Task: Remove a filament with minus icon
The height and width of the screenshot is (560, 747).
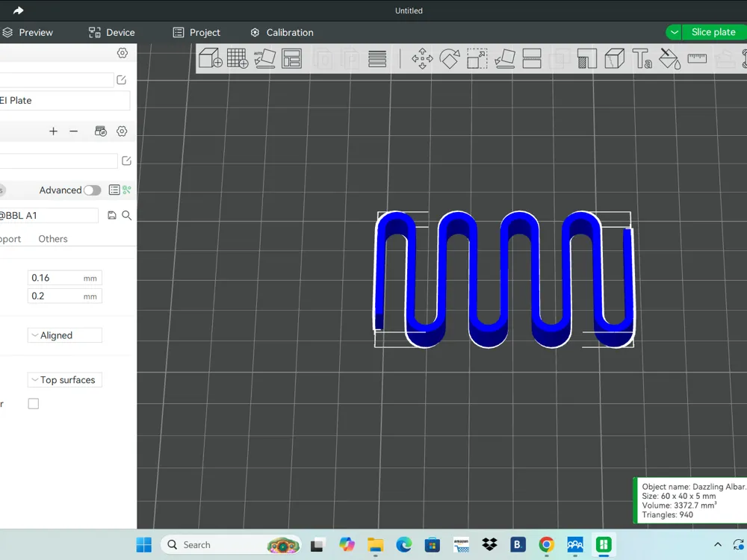Action: [x=73, y=131]
